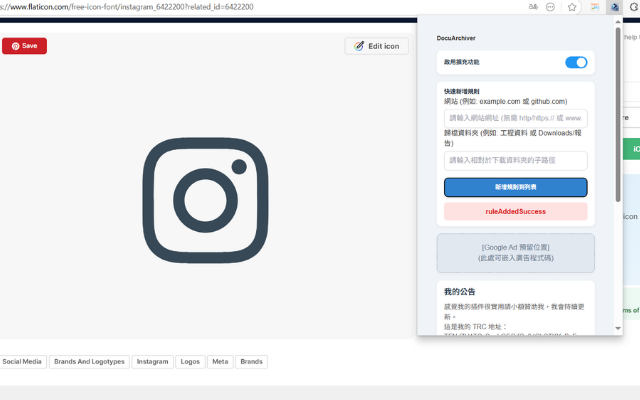
Task: Click the DocuArchiver title text
Action: coord(456,38)
